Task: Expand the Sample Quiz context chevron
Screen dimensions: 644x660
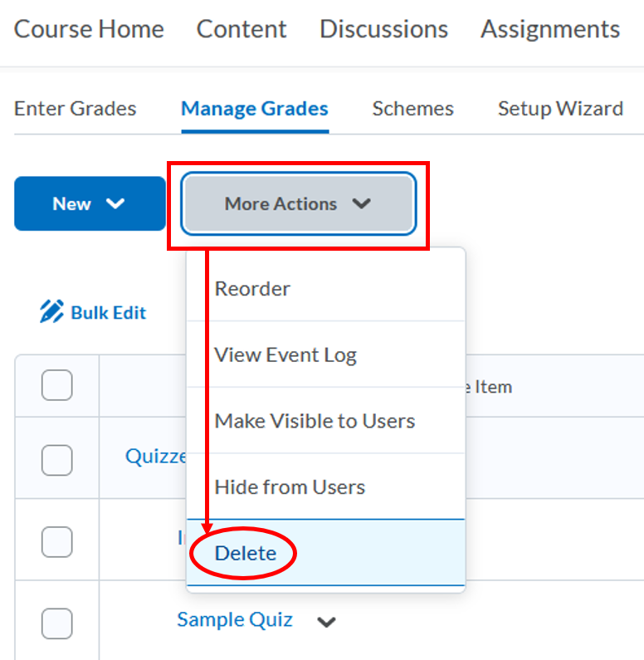Action: 327,622
